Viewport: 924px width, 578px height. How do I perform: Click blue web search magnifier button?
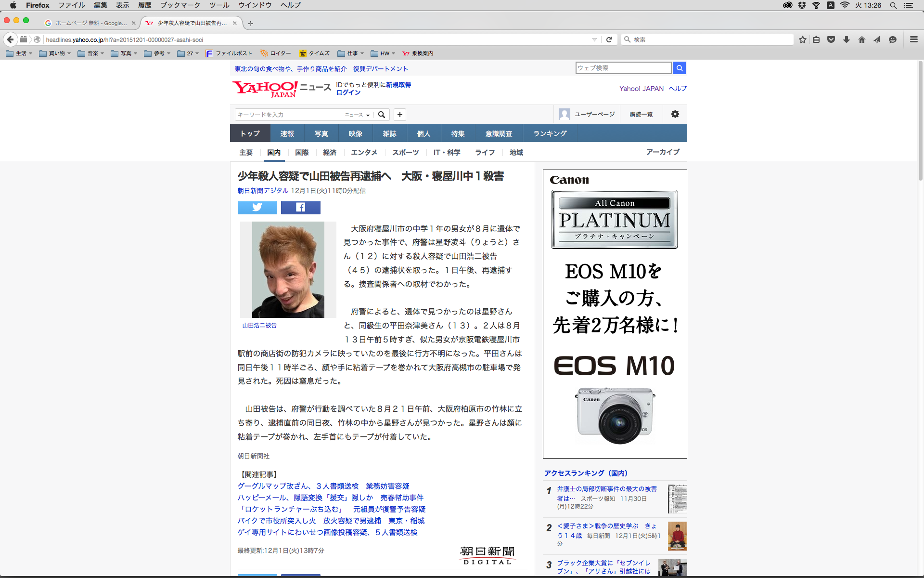pos(679,68)
